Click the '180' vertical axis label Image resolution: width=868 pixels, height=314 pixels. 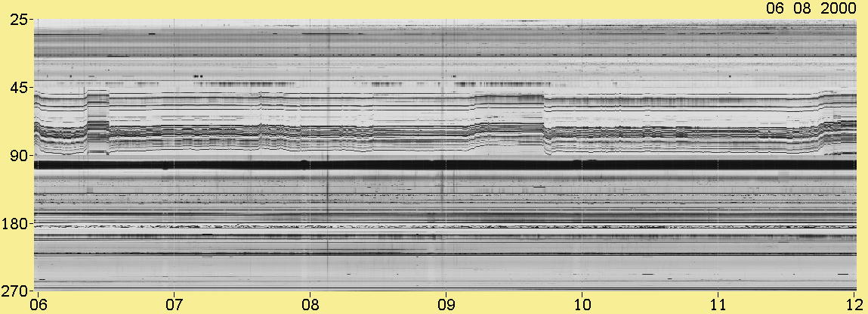(16, 223)
